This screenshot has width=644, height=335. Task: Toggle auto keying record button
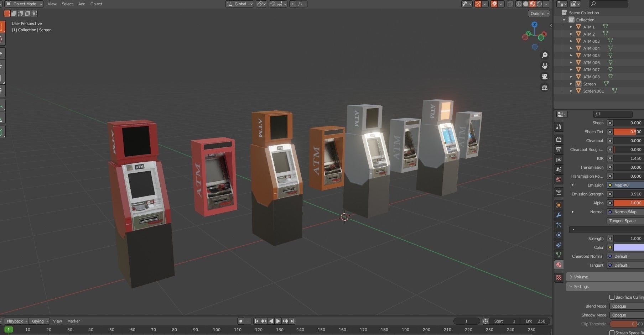241,321
